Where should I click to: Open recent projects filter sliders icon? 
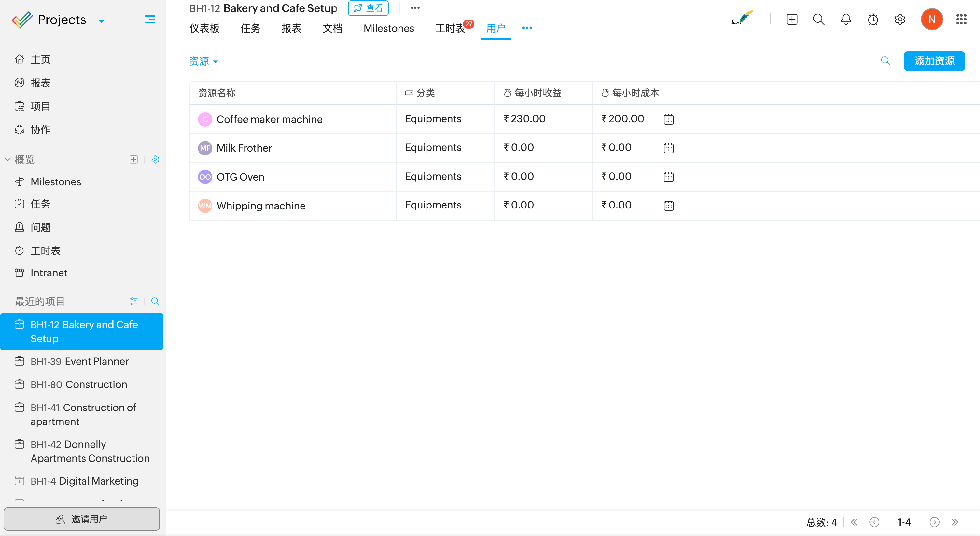click(x=133, y=301)
